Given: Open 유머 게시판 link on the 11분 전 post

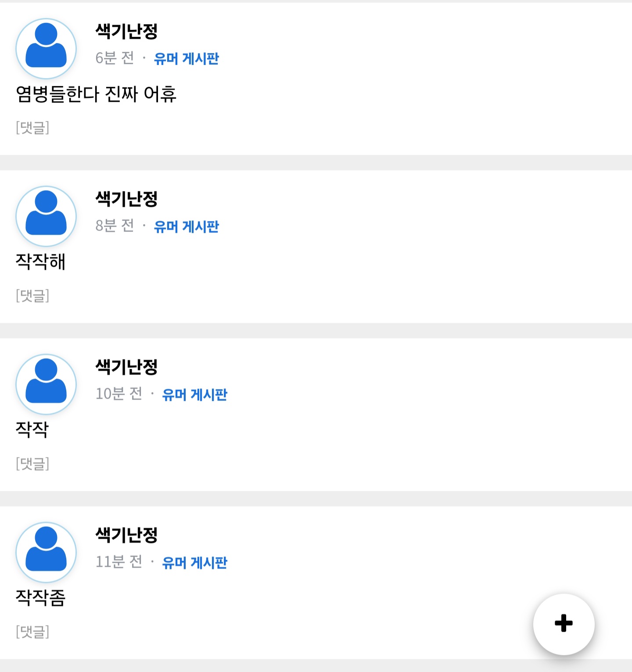Looking at the screenshot, I should pos(194,562).
